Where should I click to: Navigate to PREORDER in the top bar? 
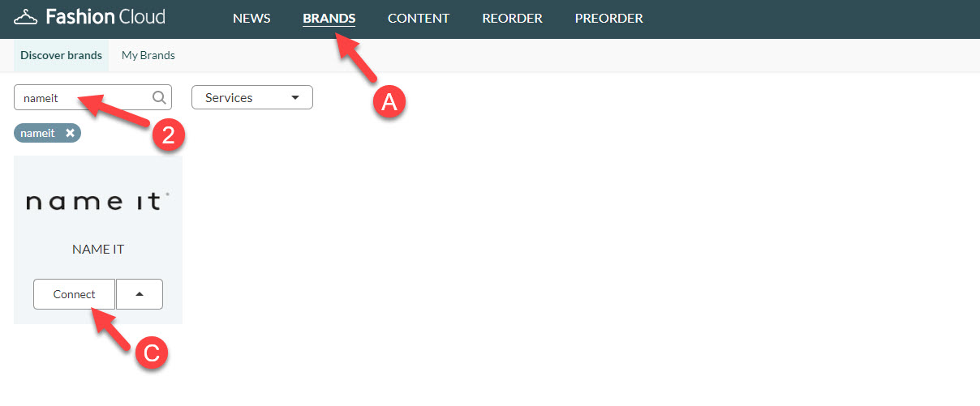608,19
